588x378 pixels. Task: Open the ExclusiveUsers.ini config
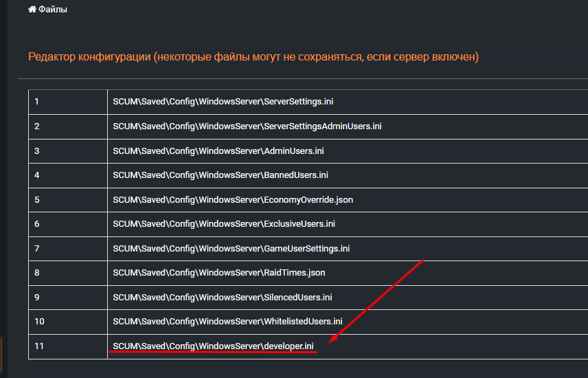(x=224, y=224)
